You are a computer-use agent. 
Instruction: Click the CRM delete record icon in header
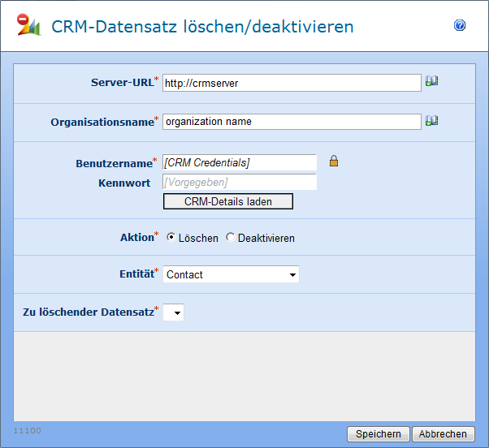[x=29, y=26]
